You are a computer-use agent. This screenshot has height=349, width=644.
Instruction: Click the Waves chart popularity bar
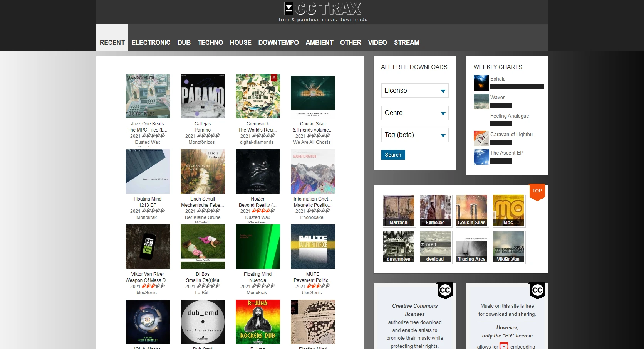pos(501,106)
